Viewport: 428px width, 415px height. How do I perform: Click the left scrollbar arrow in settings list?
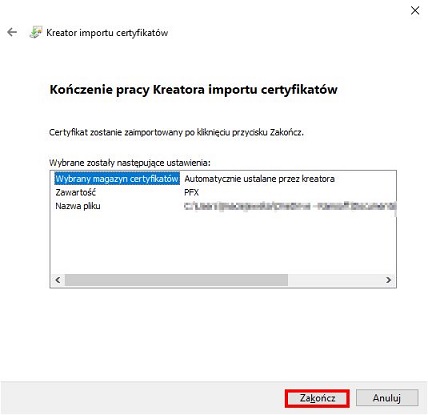pos(58,280)
